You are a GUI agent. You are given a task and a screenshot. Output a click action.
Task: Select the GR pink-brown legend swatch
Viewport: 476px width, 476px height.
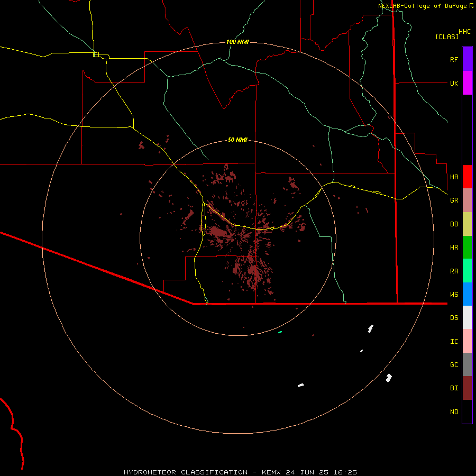pyautogui.click(x=467, y=200)
